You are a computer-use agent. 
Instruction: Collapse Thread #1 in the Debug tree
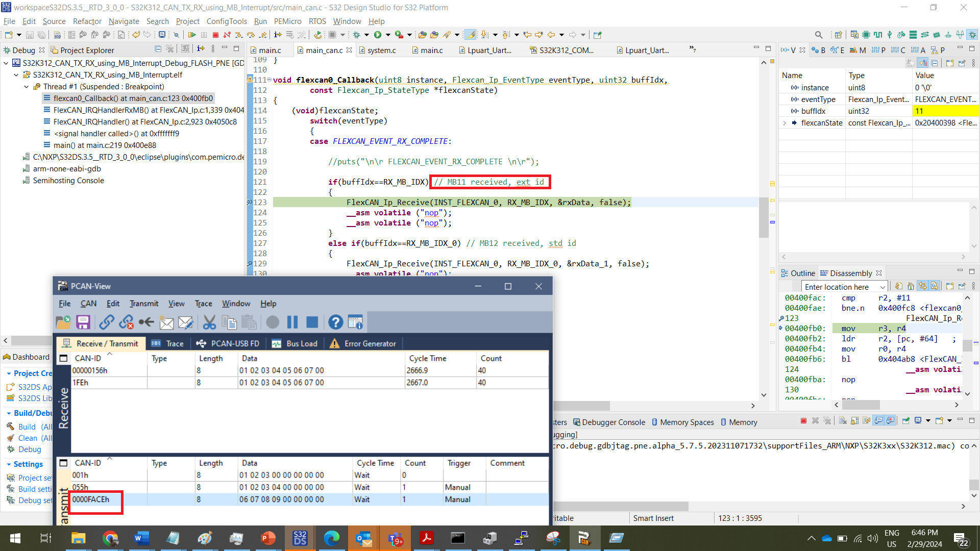click(x=27, y=86)
